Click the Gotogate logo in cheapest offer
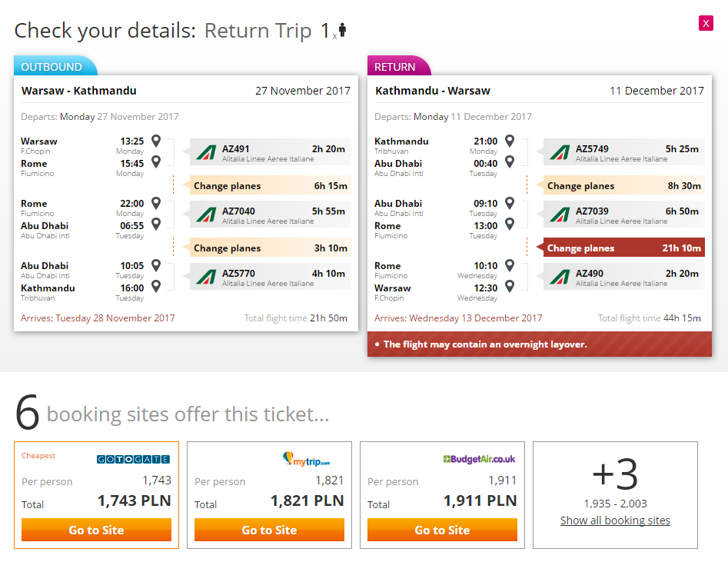This screenshot has width=728, height=562. (x=133, y=459)
